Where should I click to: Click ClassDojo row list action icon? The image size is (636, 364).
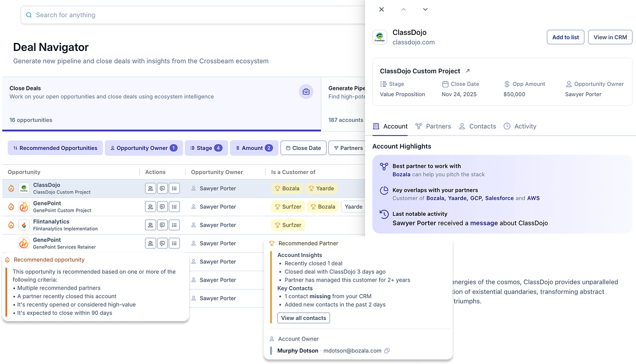(x=174, y=188)
